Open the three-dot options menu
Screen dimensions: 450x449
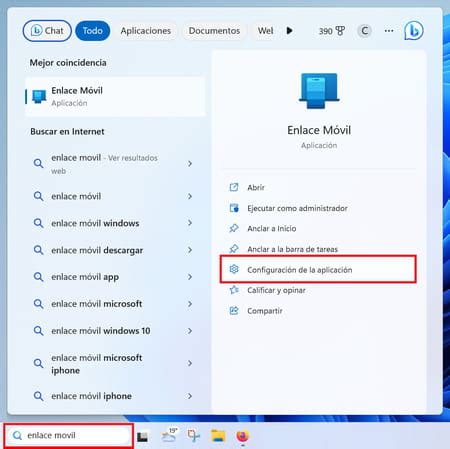pyautogui.click(x=389, y=31)
